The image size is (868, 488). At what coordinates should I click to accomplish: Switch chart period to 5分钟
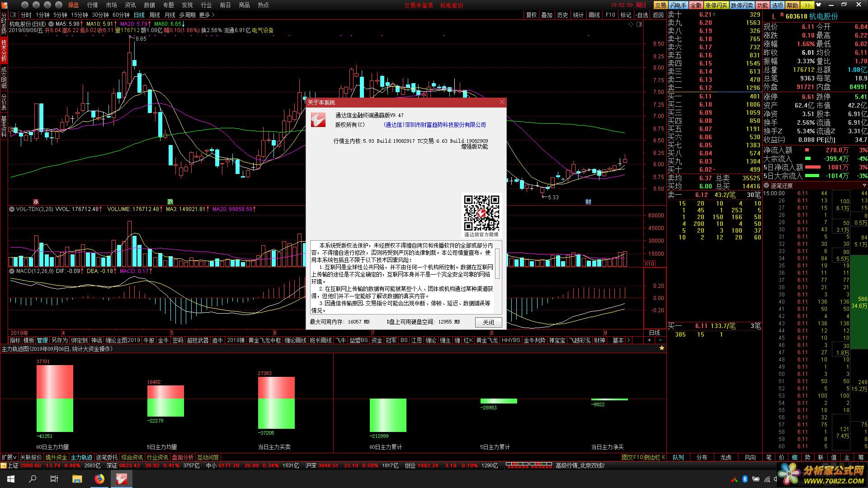click(x=61, y=15)
